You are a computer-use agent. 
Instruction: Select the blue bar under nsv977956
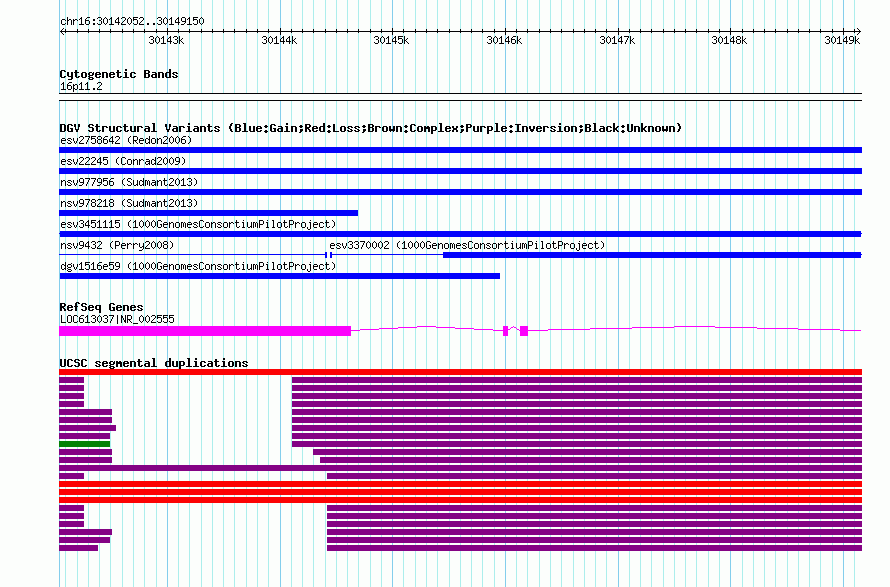pos(460,192)
